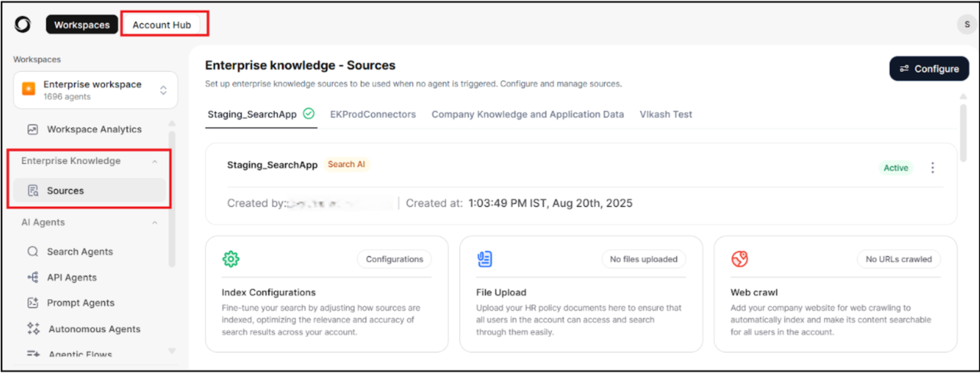Click the Configurations pill button
Viewport: 980px width, 374px height.
click(x=394, y=259)
